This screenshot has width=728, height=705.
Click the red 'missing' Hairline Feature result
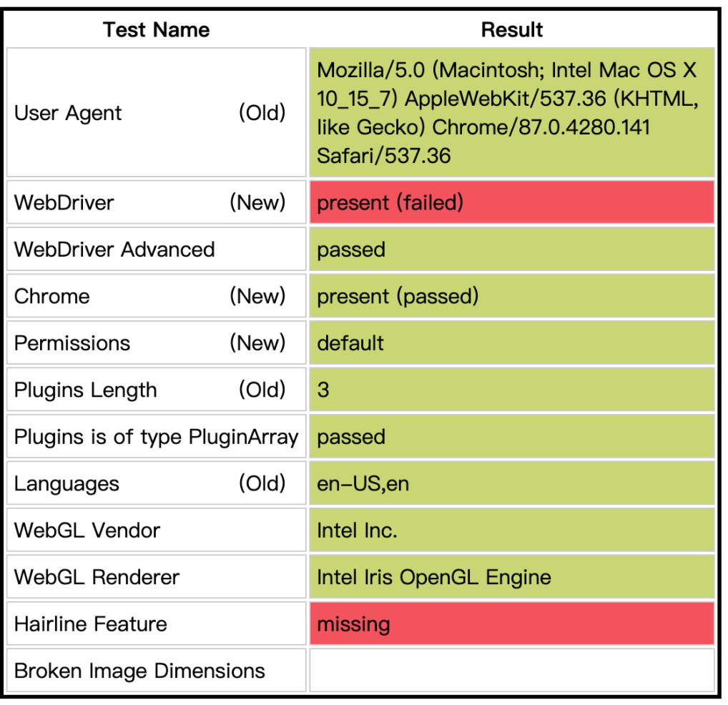tap(511, 623)
